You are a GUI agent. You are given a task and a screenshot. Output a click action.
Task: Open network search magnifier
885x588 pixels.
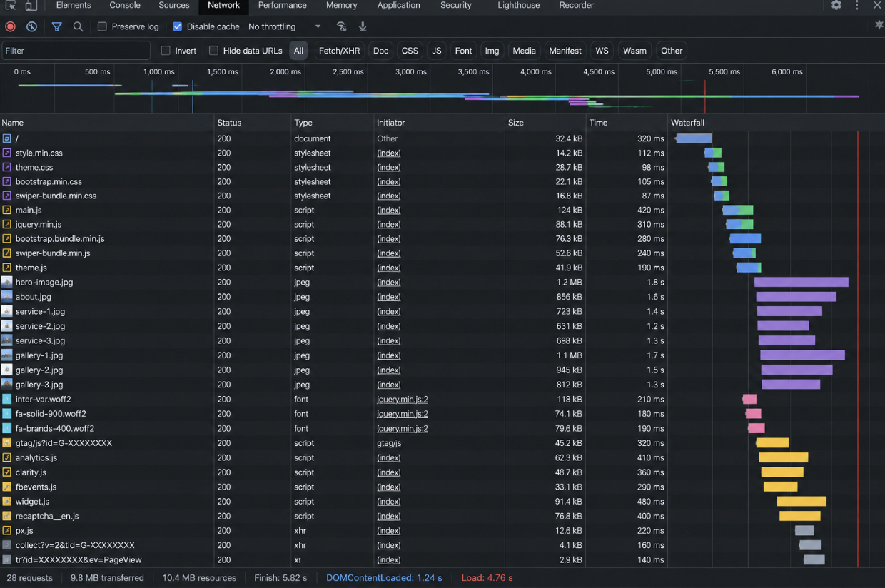(78, 26)
